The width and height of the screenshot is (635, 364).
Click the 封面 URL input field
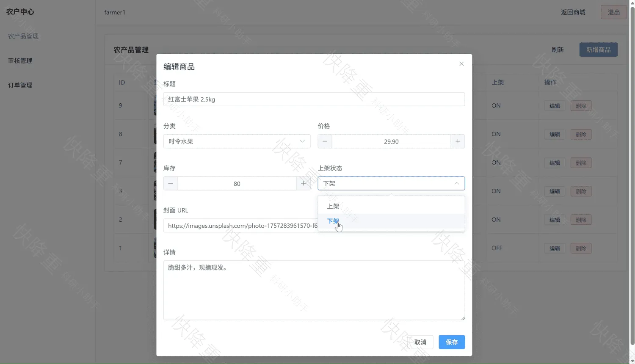[240, 226]
